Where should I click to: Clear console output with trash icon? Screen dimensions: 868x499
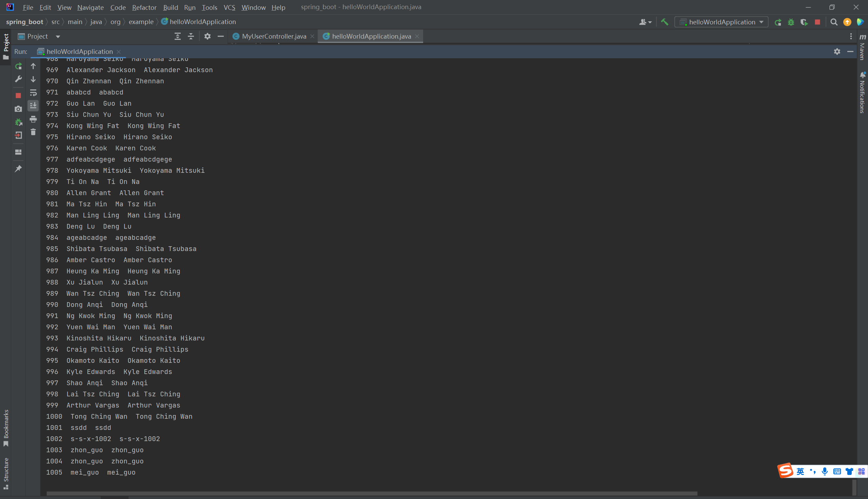point(33,132)
